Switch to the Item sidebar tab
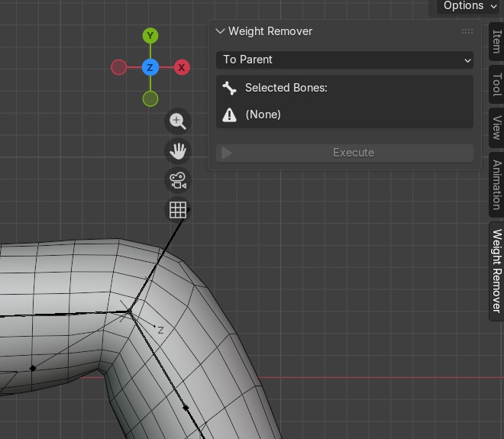The width and height of the screenshot is (504, 439). tap(496, 41)
